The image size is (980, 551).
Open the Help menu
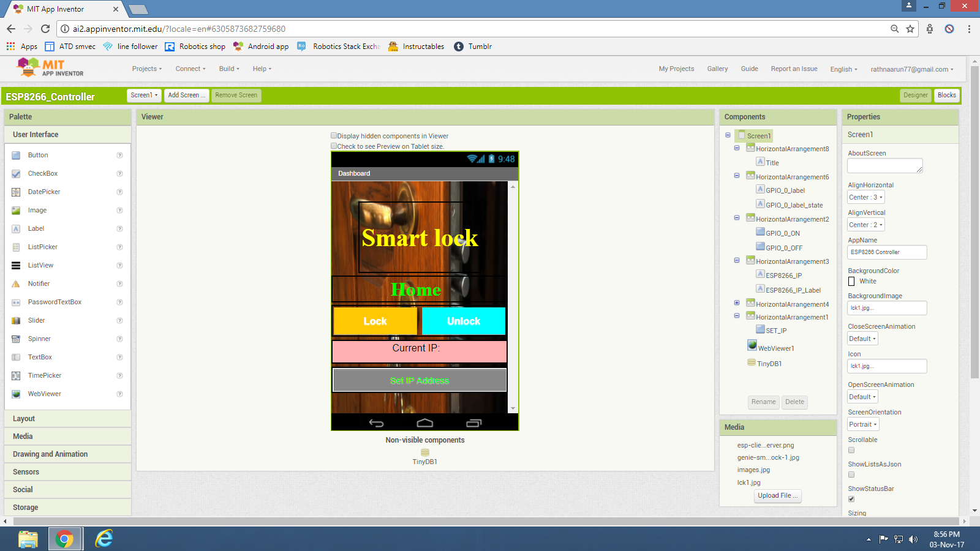[262, 69]
